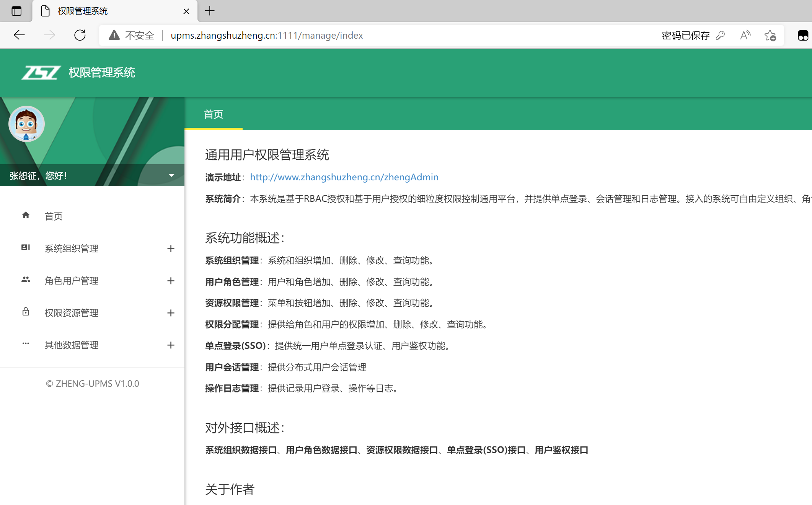Click the 系统组织管理 organization icon
Viewport: 812px width, 505px height.
pyautogui.click(x=25, y=248)
